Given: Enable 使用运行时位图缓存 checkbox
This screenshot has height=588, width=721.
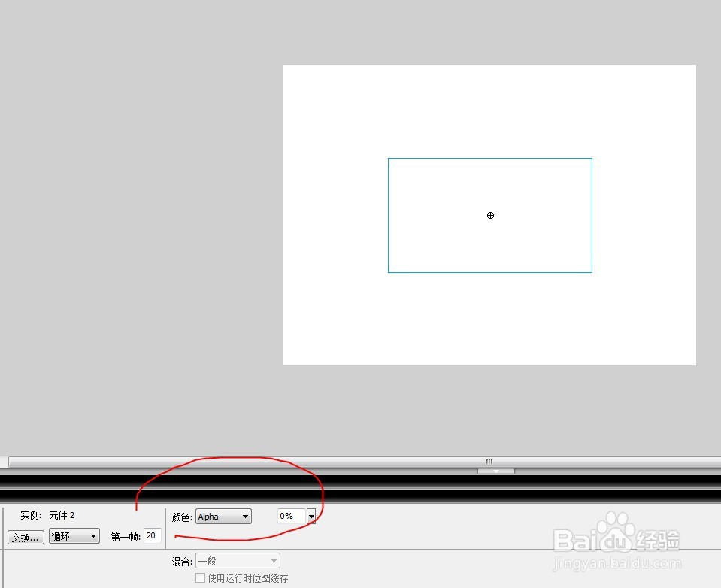Looking at the screenshot, I should (x=200, y=578).
